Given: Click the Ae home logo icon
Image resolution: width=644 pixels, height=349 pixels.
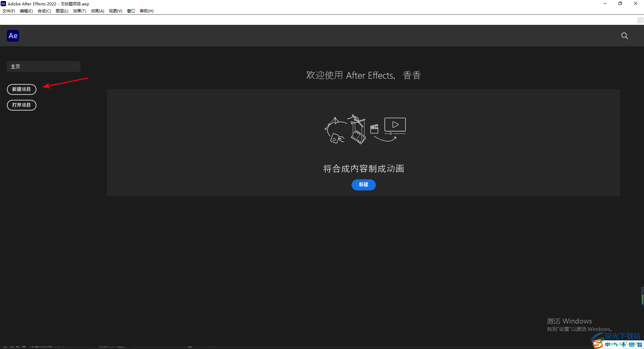Looking at the screenshot, I should click(13, 36).
